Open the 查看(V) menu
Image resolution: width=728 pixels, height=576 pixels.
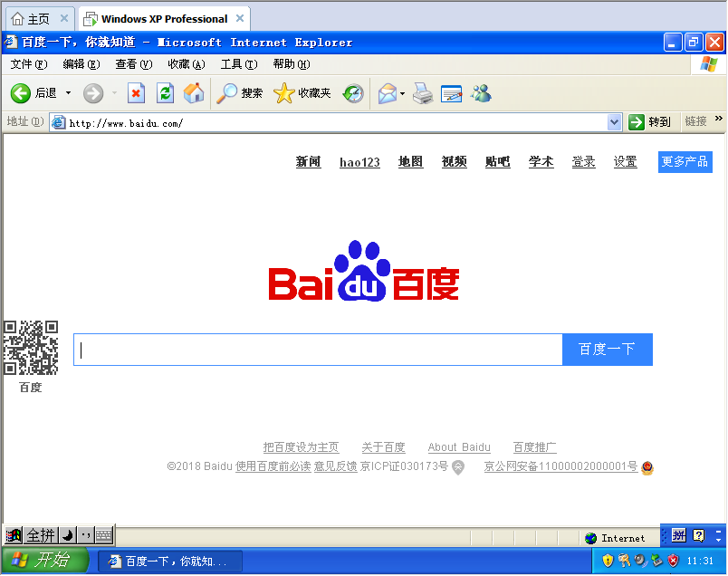(x=134, y=64)
